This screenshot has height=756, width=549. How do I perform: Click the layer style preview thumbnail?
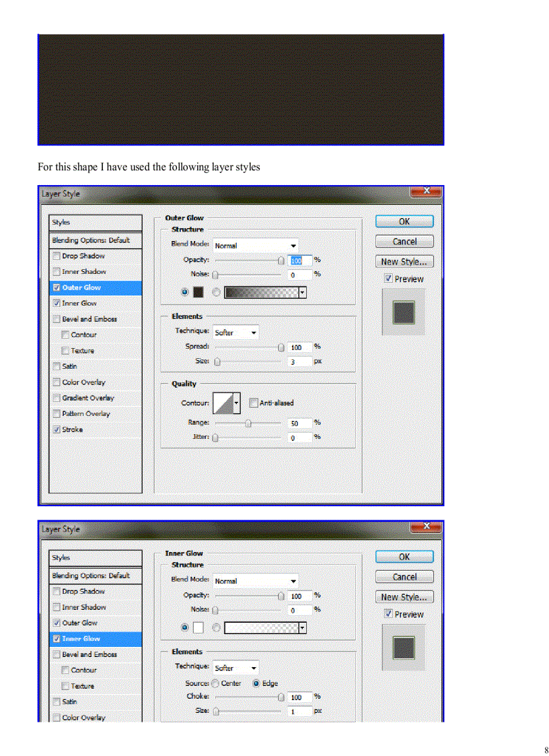pyautogui.click(x=404, y=312)
